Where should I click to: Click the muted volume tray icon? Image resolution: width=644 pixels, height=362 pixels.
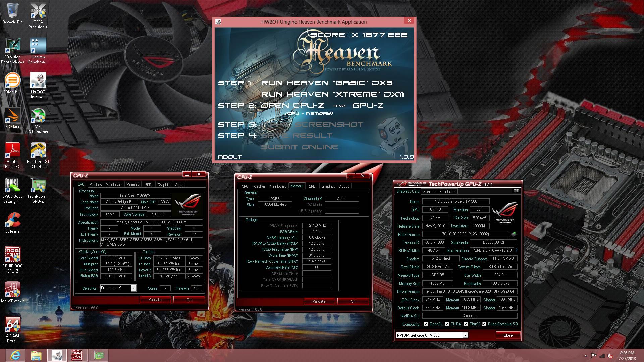pyautogui.click(x=610, y=356)
